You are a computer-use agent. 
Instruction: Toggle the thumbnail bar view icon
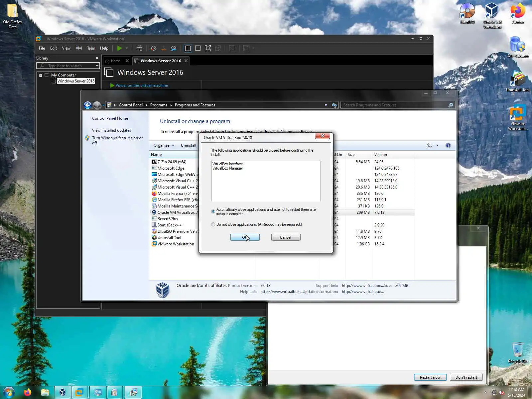pos(198,48)
